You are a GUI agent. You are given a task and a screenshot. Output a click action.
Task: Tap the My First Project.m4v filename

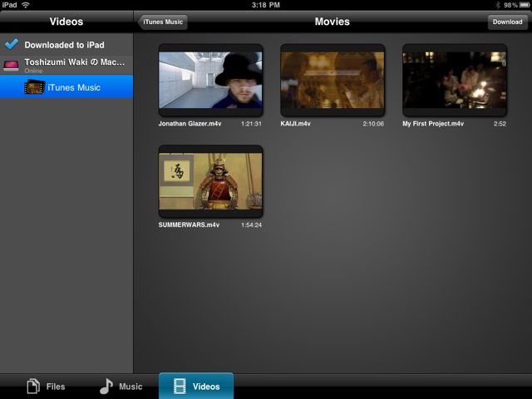(433, 124)
